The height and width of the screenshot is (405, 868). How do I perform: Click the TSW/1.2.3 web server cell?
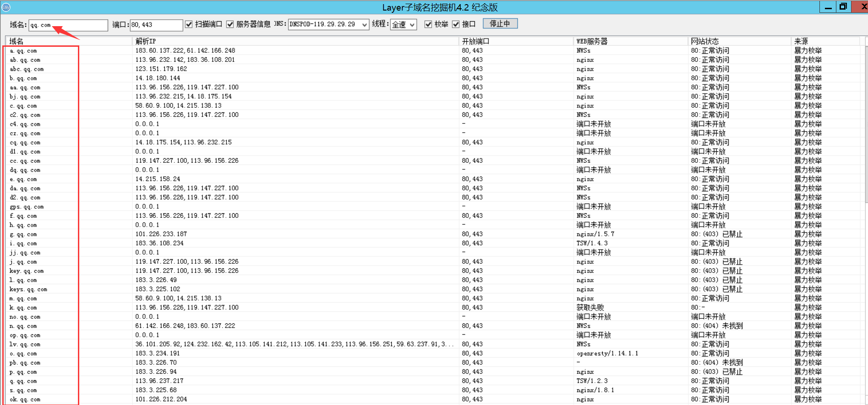tap(592, 381)
